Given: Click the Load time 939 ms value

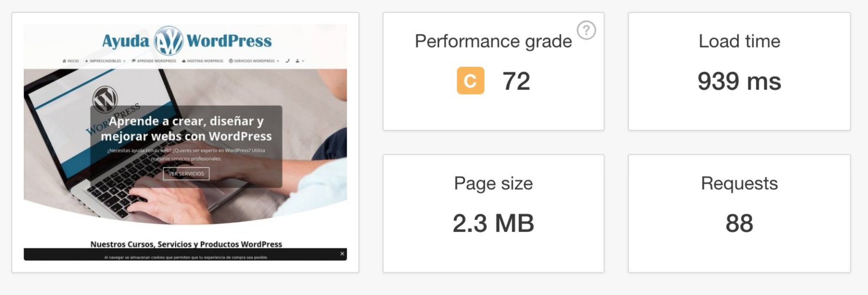Looking at the screenshot, I should coord(739,81).
